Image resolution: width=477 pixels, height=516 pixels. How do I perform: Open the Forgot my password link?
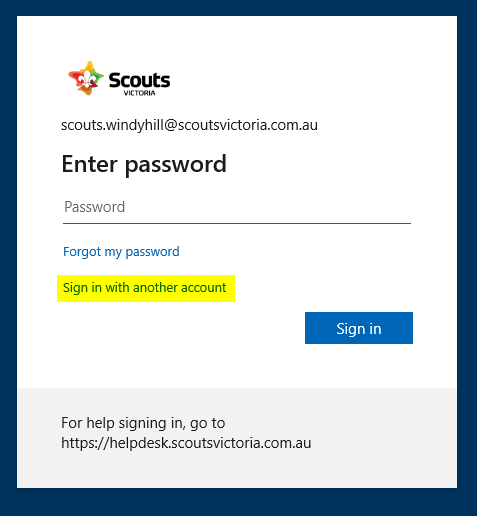pyautogui.click(x=121, y=252)
